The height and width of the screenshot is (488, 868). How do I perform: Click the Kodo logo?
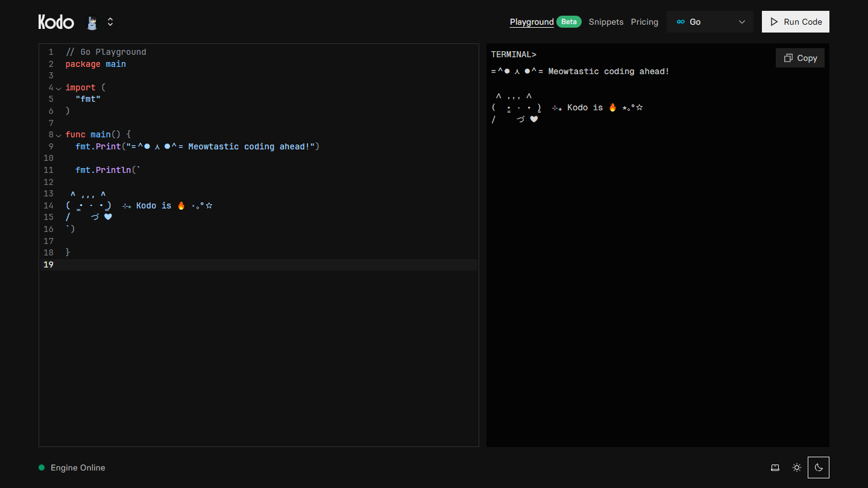click(x=56, y=22)
